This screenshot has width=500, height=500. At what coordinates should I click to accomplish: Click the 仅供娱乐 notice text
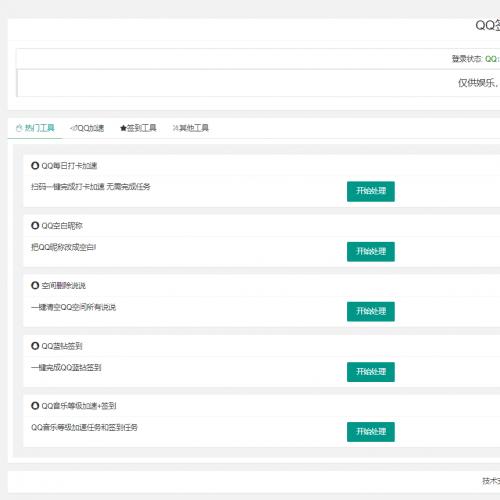478,83
